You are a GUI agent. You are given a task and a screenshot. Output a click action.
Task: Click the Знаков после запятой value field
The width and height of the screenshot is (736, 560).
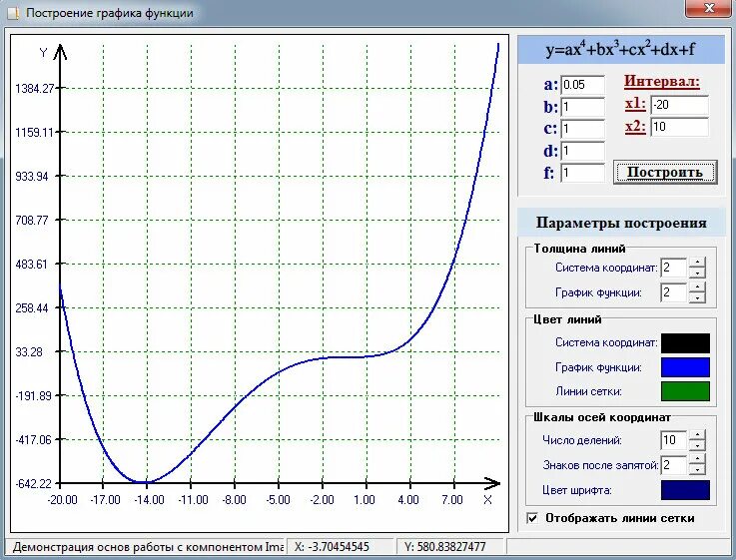point(673,465)
